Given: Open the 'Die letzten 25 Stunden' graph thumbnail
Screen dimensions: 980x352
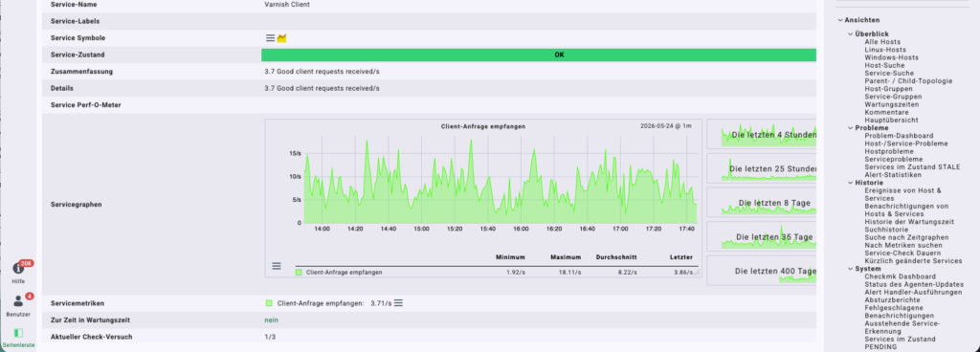Looking at the screenshot, I should [761, 168].
